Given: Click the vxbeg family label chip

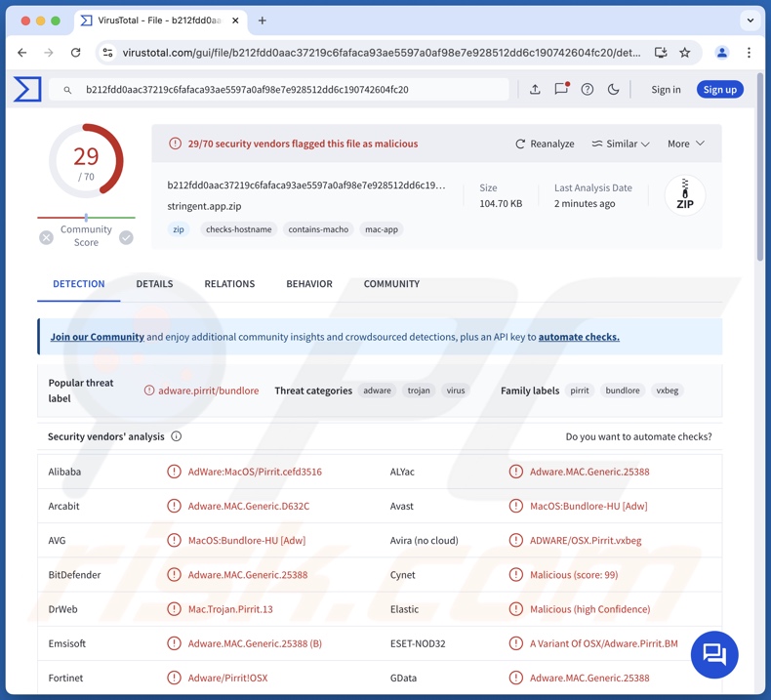Looking at the screenshot, I should click(x=668, y=391).
